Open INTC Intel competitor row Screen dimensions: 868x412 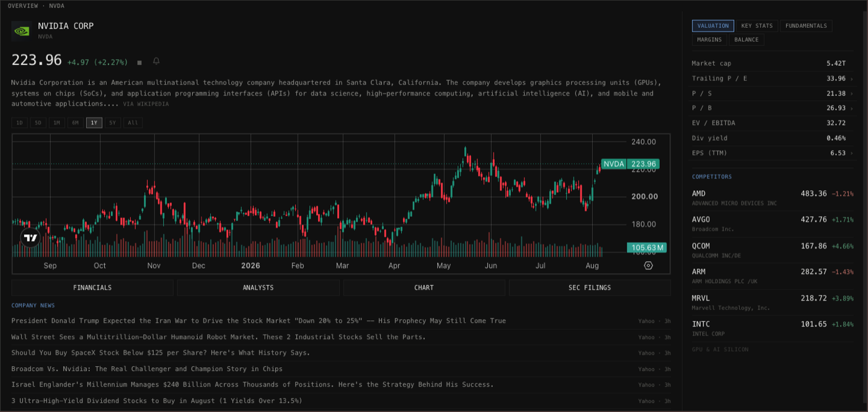(773, 328)
